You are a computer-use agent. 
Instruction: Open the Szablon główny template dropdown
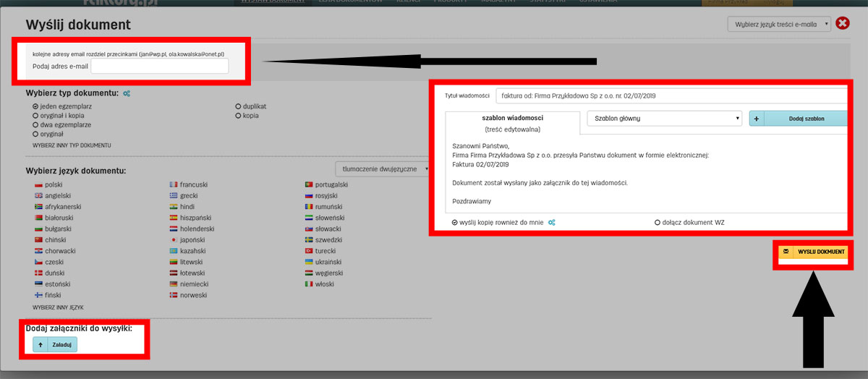(665, 118)
